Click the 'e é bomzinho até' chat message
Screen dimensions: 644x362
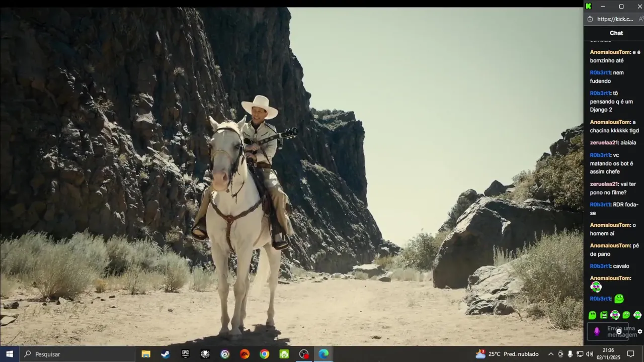[615, 56]
